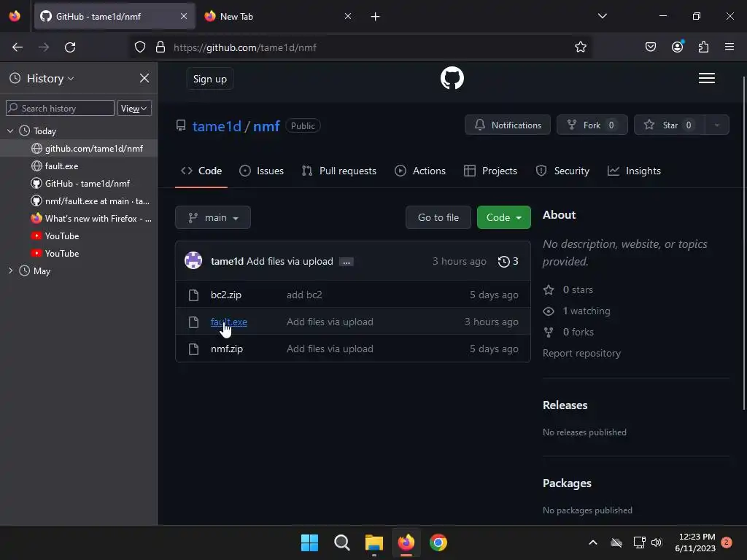
Task: Show hidden system tray icons
Action: click(x=593, y=542)
